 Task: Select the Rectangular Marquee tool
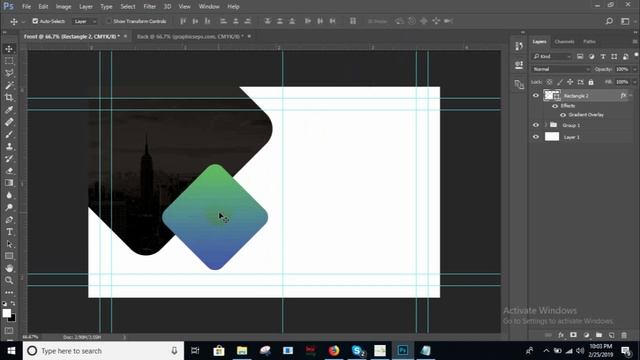coord(9,61)
